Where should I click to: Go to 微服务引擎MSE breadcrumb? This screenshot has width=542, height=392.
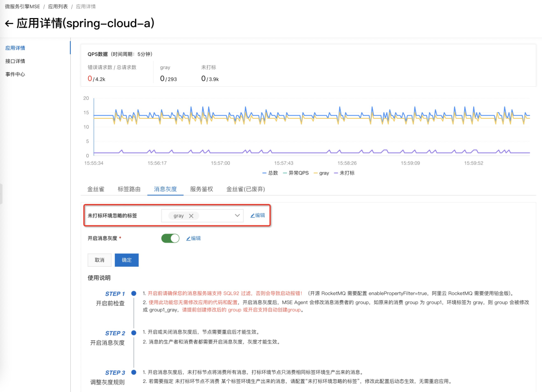point(23,7)
